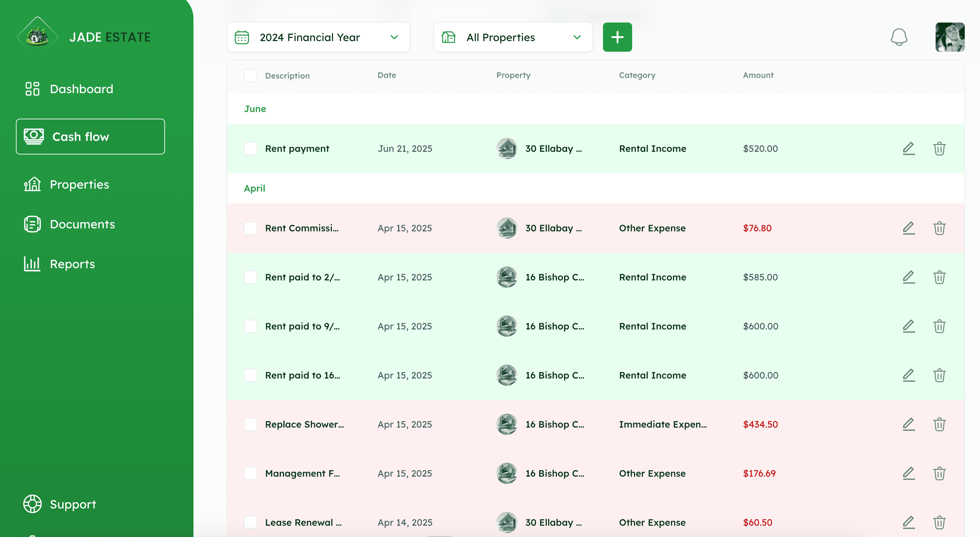The image size is (980, 537).
Task: Open the Support link
Action: 72,504
